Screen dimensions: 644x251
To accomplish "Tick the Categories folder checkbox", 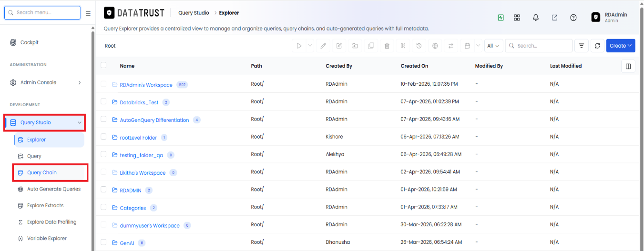I will coord(103,207).
